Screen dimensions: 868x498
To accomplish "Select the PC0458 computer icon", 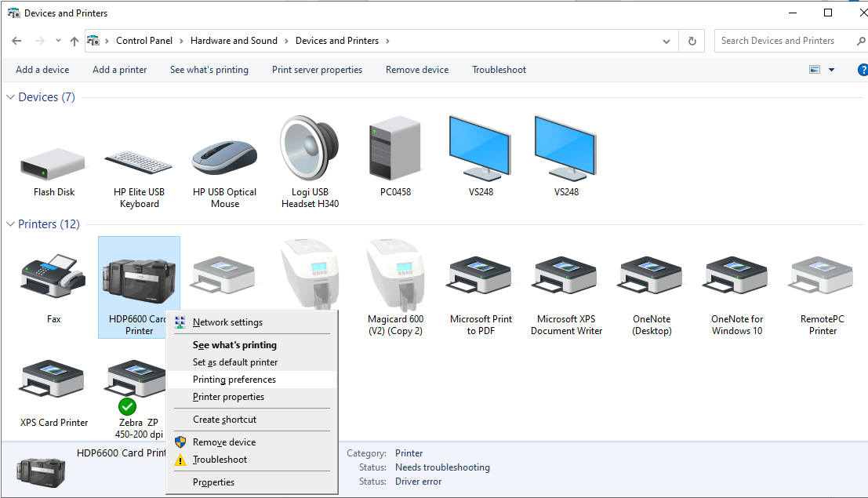I will [x=394, y=148].
